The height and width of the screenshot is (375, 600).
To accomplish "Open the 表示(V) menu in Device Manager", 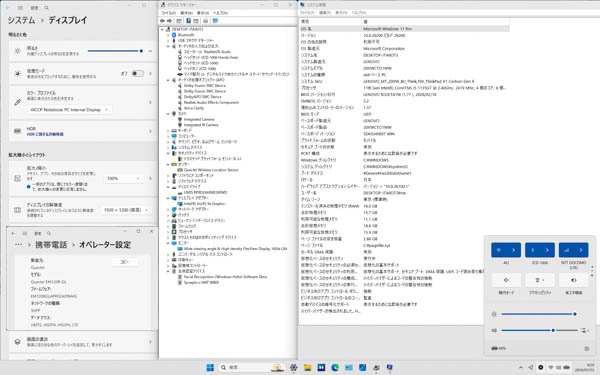I will point(203,13).
